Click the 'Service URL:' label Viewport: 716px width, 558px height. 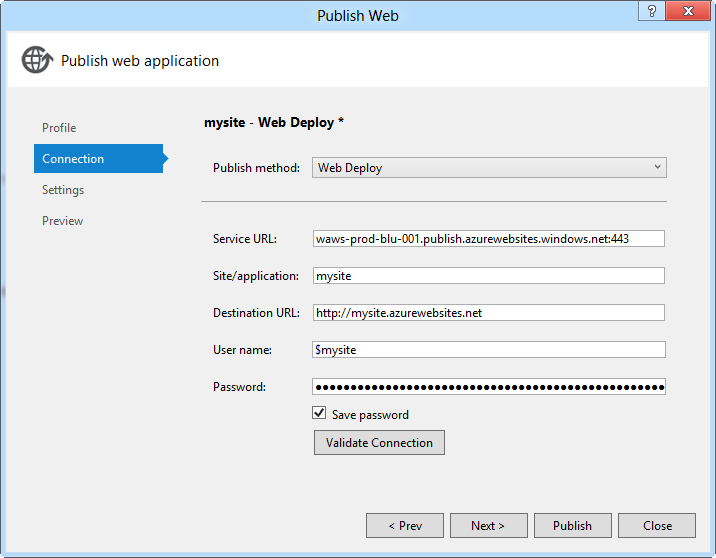tap(245, 239)
